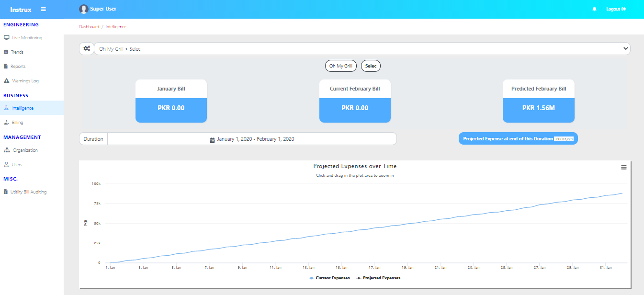Click the Predicted February Bill card
The height and width of the screenshot is (295, 644).
pos(538,101)
